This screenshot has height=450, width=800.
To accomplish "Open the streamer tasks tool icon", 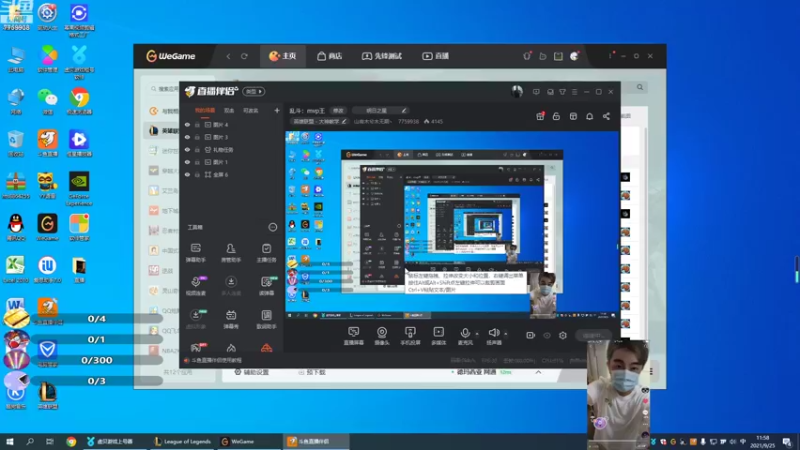I will click(266, 253).
